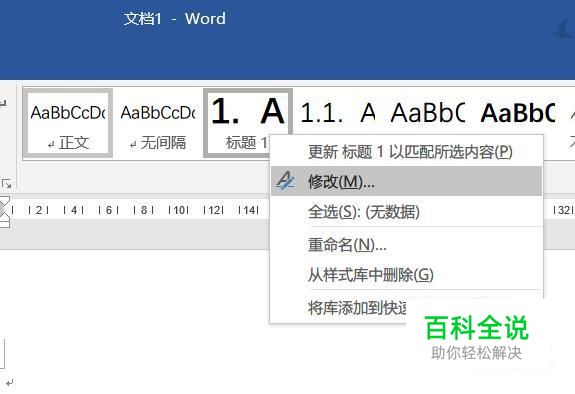Click the ruler at mark 10
Viewport: 575px width, 394px height.
tap(179, 210)
